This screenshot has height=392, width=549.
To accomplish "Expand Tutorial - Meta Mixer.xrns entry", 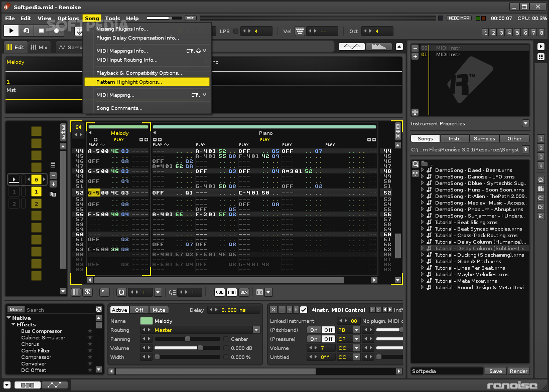I will point(422,281).
